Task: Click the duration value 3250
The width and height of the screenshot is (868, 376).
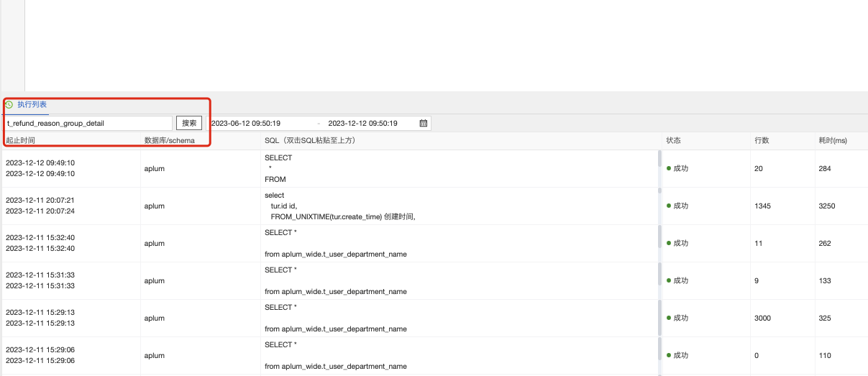Action: (826, 206)
